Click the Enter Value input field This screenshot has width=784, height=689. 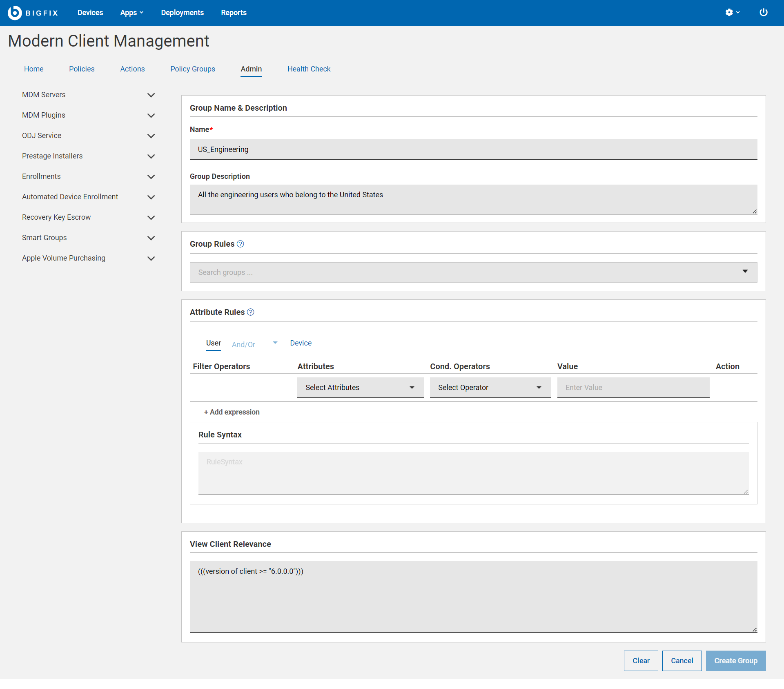coord(633,387)
